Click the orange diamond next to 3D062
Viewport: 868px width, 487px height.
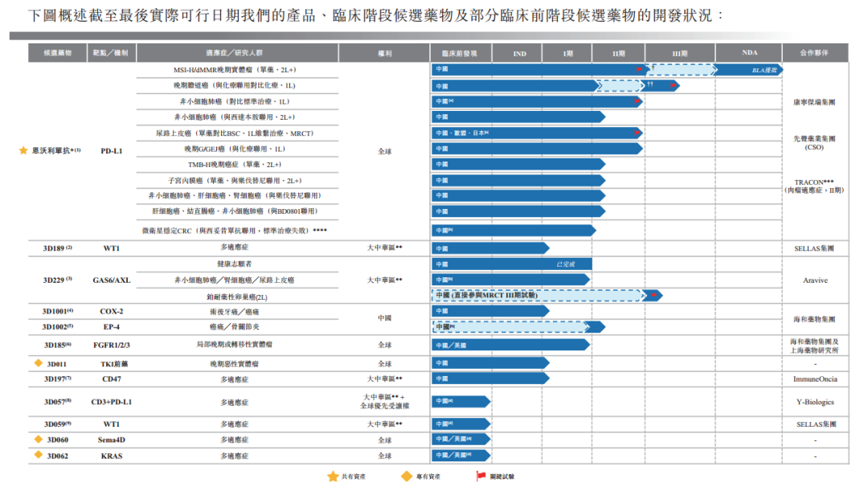coord(38,455)
